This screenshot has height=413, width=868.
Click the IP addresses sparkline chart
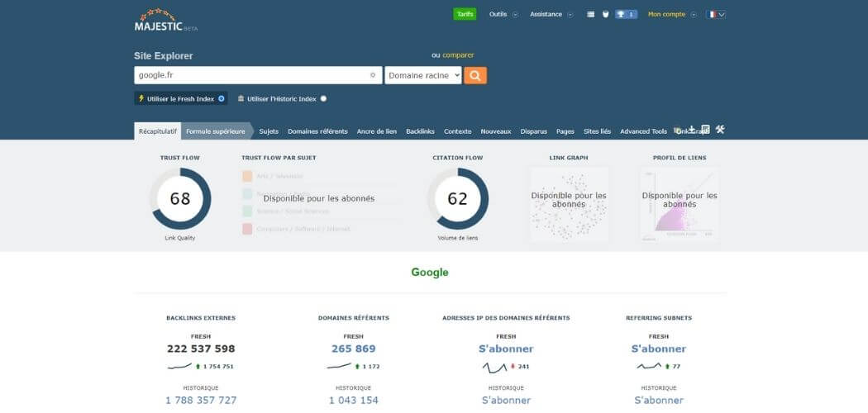[x=494, y=367]
